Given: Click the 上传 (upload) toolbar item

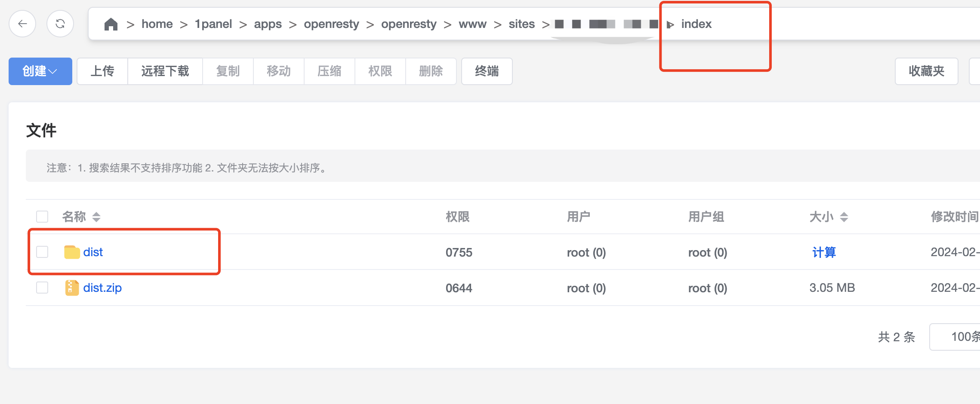Looking at the screenshot, I should [x=102, y=71].
